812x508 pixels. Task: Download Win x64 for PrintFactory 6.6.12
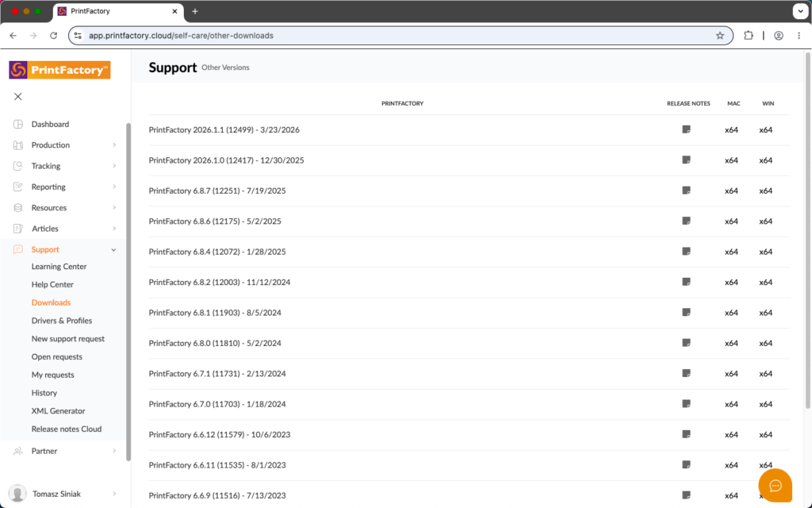pyautogui.click(x=766, y=434)
